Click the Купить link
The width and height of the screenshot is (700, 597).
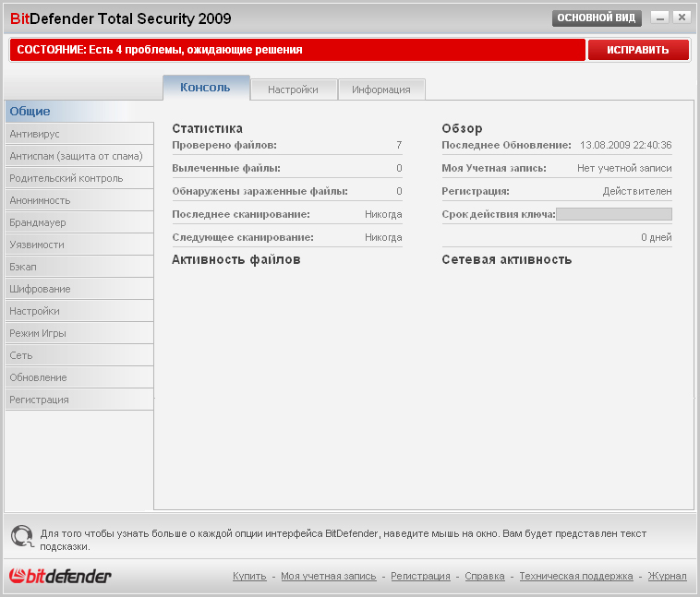click(249, 576)
